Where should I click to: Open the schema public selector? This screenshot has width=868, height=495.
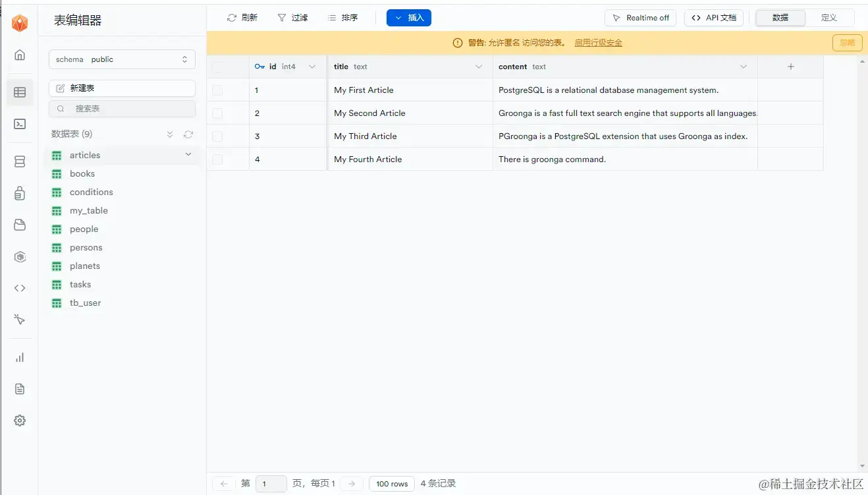click(122, 59)
